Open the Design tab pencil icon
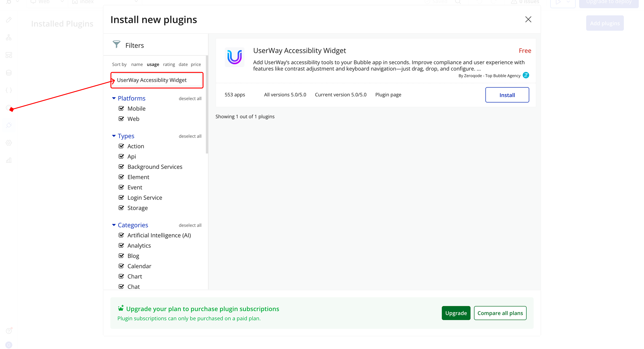Screen dimensions: 644x349 (9, 20)
